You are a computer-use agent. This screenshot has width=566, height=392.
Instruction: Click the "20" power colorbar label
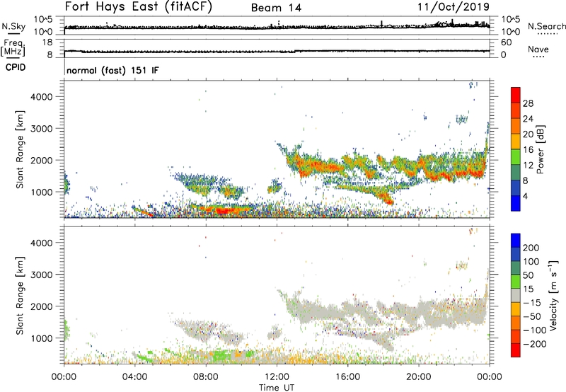528,134
